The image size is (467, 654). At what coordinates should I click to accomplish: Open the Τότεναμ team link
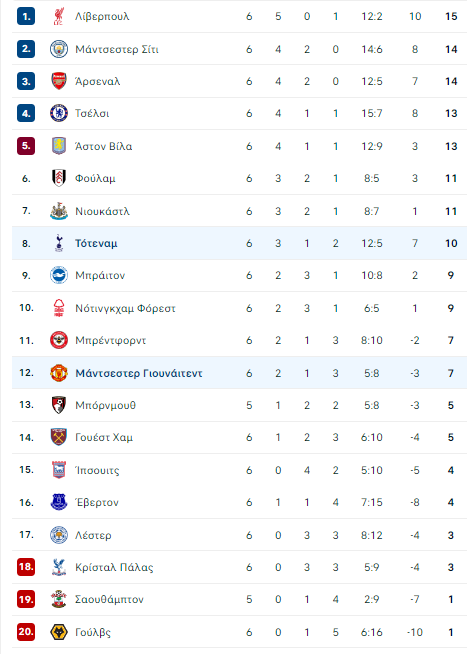point(96,244)
